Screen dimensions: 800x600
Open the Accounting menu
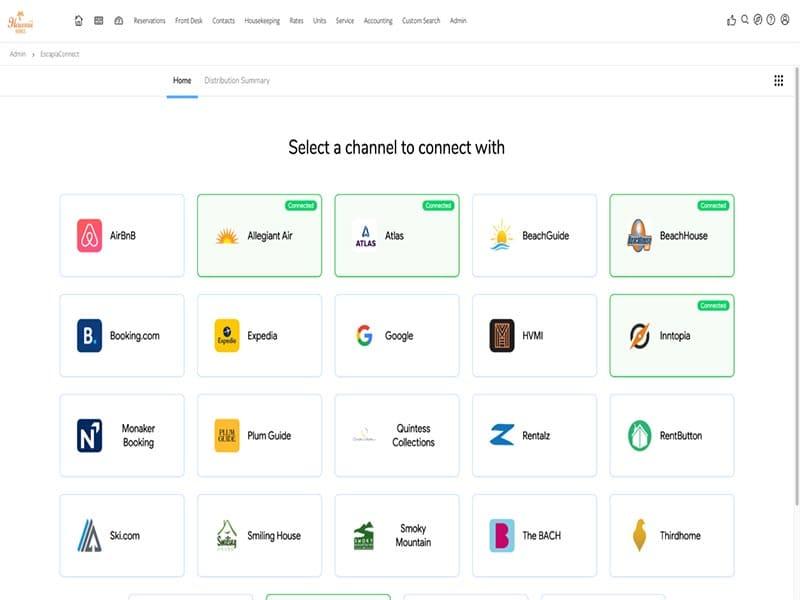378,21
